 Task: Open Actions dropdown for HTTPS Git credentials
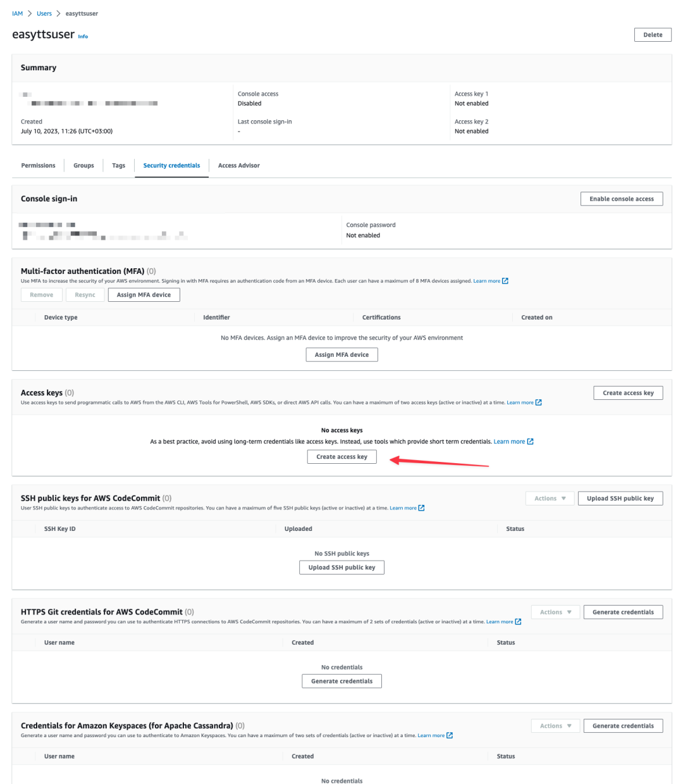click(555, 612)
